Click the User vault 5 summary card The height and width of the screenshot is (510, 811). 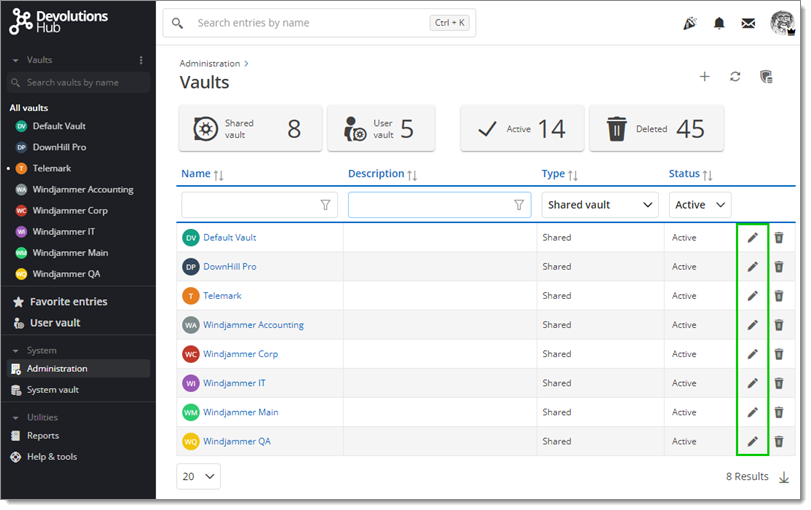pos(381,129)
